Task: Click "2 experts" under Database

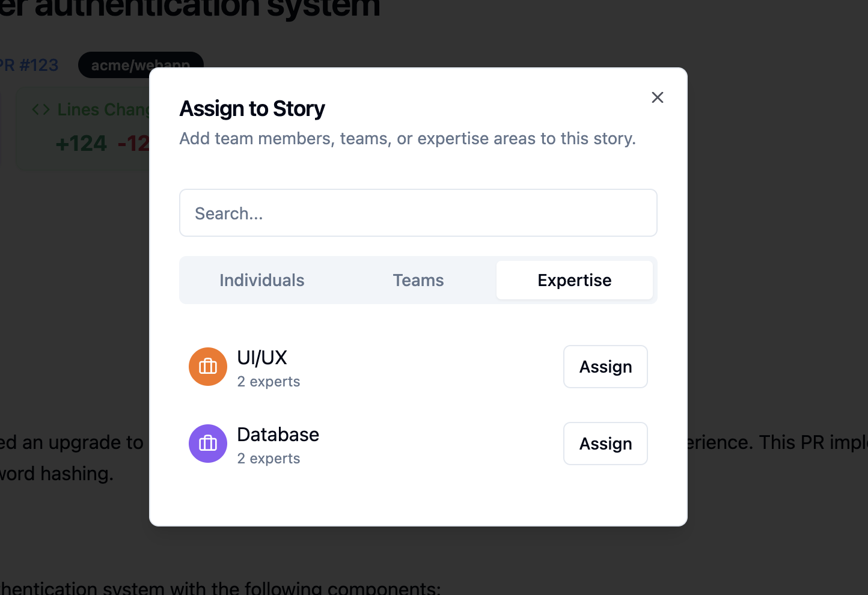Action: 269,459
